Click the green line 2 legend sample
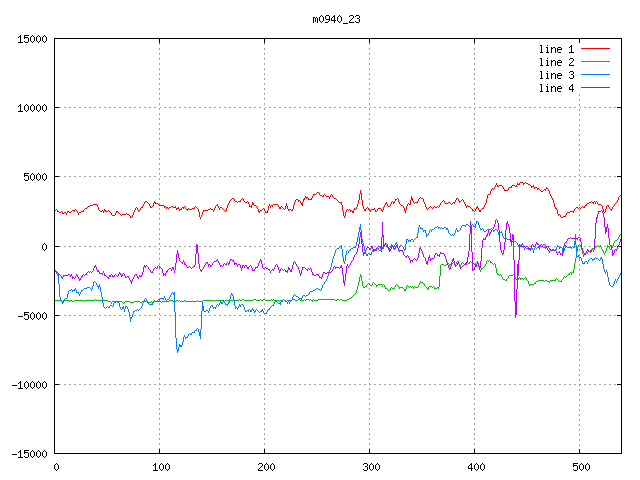 pyautogui.click(x=596, y=62)
